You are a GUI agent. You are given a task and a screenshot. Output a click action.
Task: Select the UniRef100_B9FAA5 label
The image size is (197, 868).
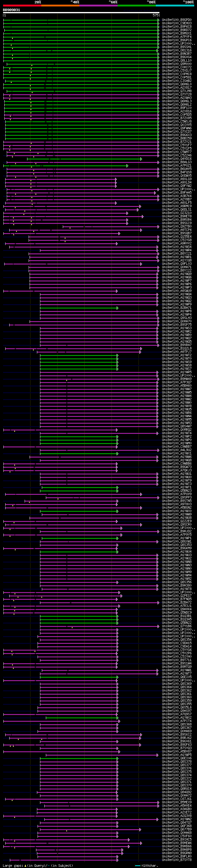tap(177, 193)
